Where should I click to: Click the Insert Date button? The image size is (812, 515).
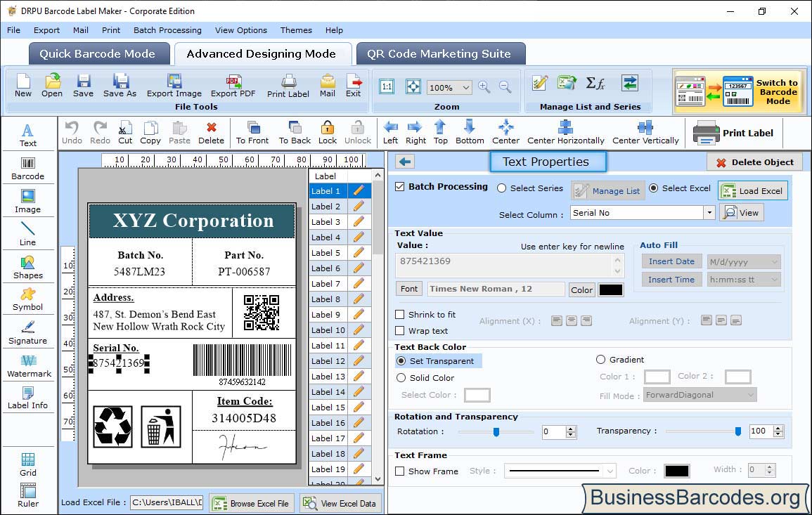click(671, 261)
